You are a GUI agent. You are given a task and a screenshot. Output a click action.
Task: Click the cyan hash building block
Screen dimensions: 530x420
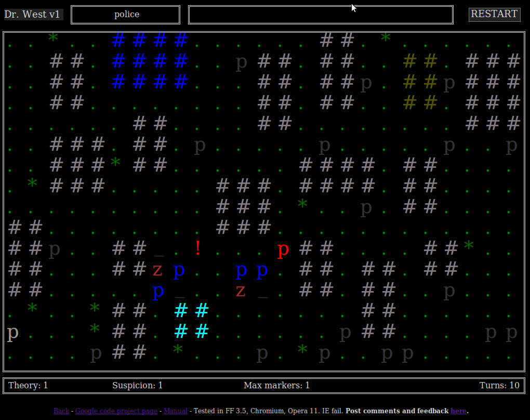(x=191, y=321)
